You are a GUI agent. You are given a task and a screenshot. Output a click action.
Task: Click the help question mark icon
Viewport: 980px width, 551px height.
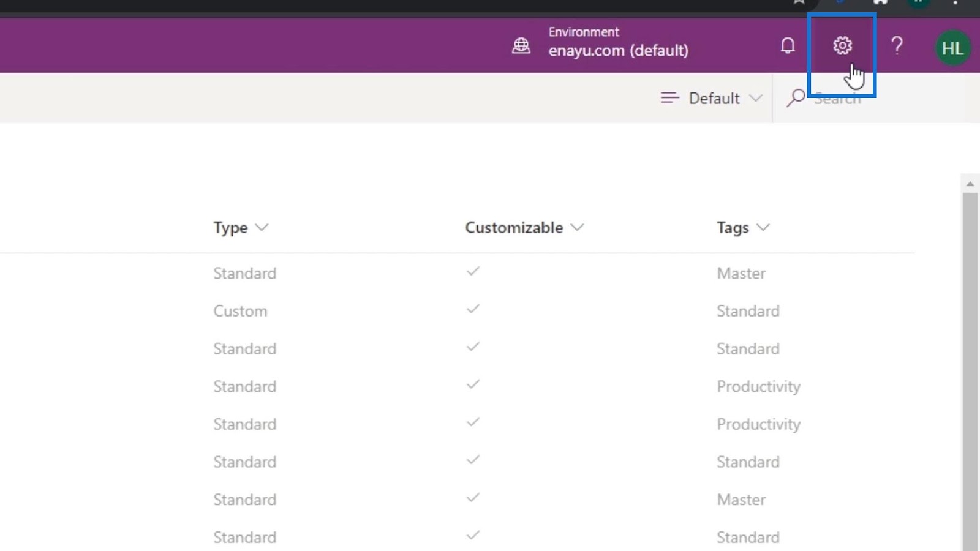click(897, 46)
